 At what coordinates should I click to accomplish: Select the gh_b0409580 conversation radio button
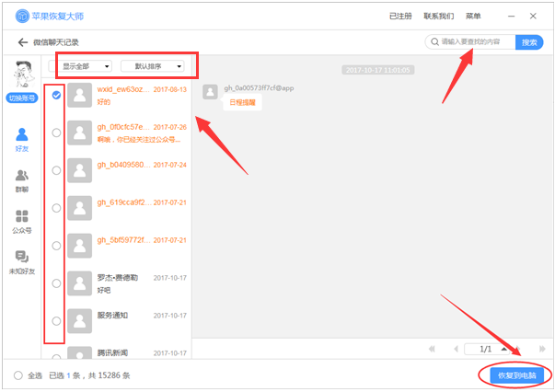coord(56,170)
